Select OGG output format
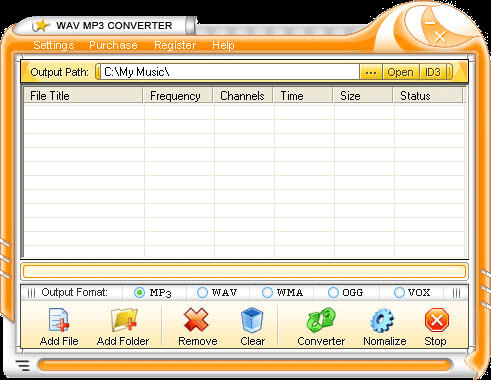 pyautogui.click(x=333, y=293)
